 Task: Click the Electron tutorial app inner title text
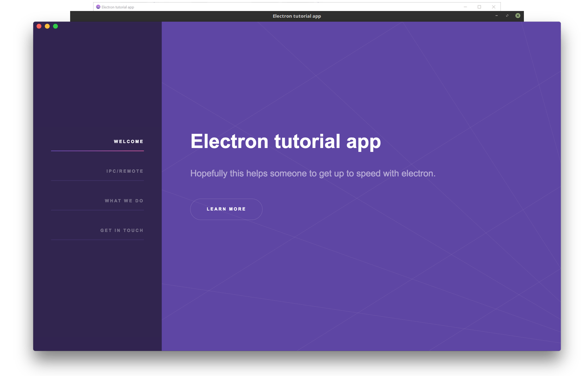(x=297, y=16)
